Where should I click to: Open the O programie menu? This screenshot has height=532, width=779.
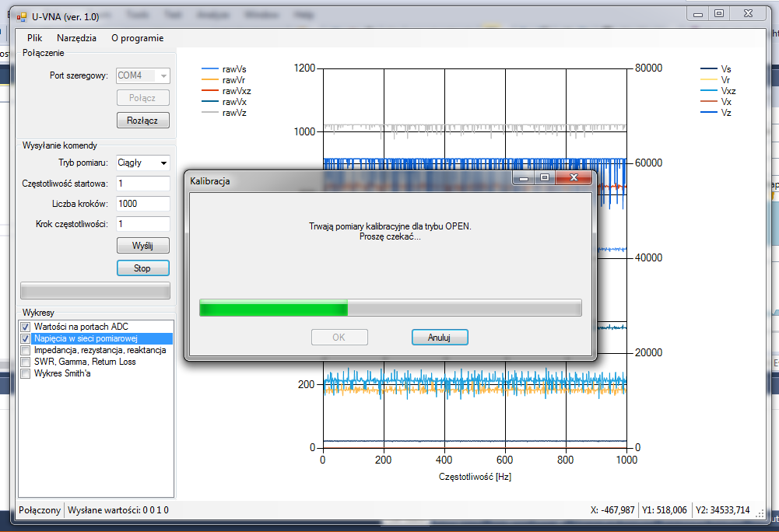(x=137, y=38)
